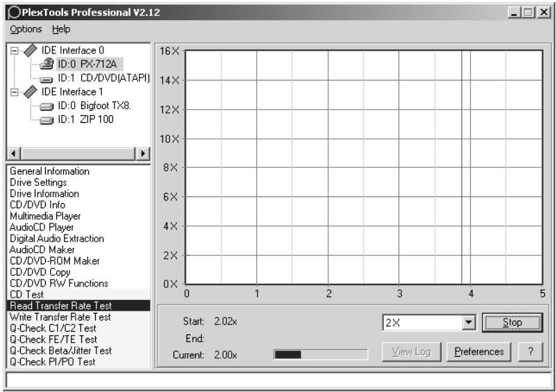This screenshot has height=392, width=556.
Task: Click the CD/DVD(ATAPI) drive icon
Action: (x=47, y=79)
